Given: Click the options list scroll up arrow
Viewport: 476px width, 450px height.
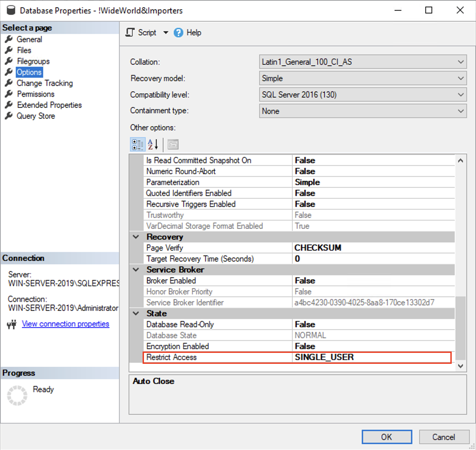Looking at the screenshot, I should coord(461,161).
